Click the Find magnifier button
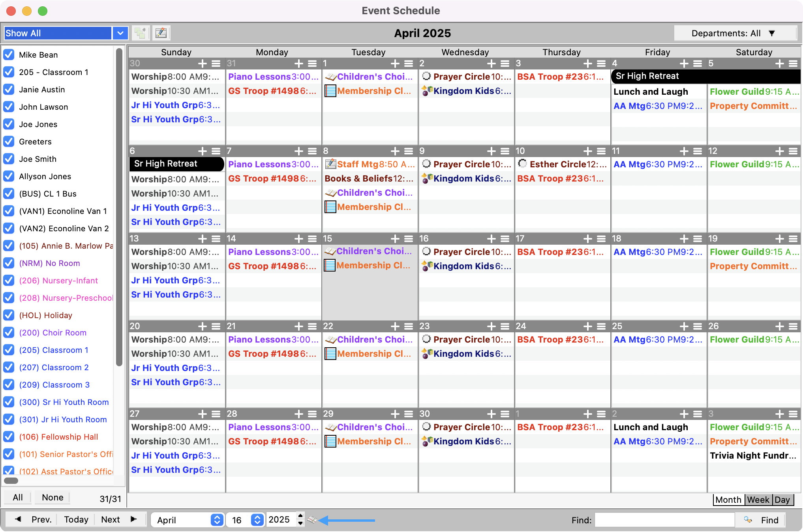This screenshot has width=803, height=532. tap(760, 520)
